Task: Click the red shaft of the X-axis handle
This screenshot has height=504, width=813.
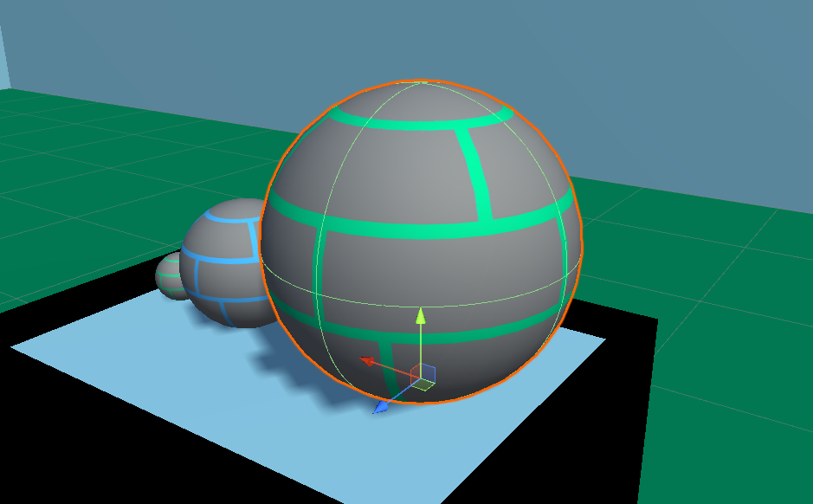Action: click(x=394, y=368)
